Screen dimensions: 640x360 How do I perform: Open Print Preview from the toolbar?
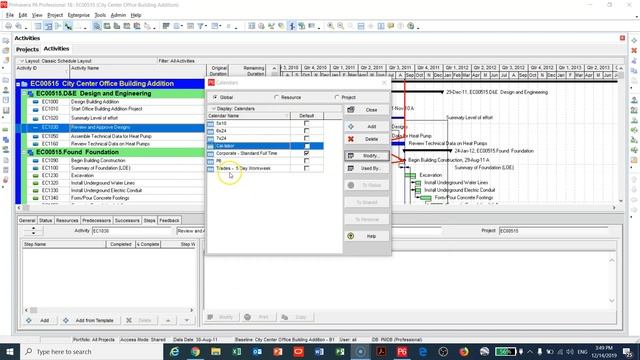19,26
